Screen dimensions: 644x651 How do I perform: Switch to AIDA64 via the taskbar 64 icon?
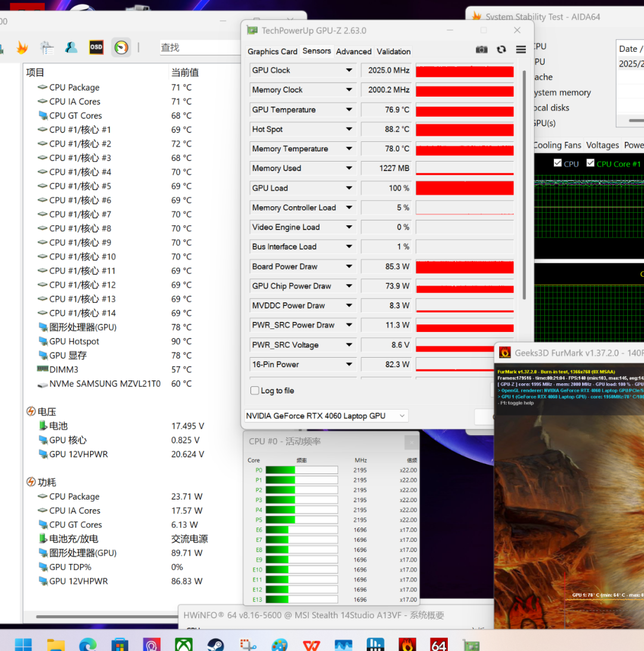pos(439,645)
